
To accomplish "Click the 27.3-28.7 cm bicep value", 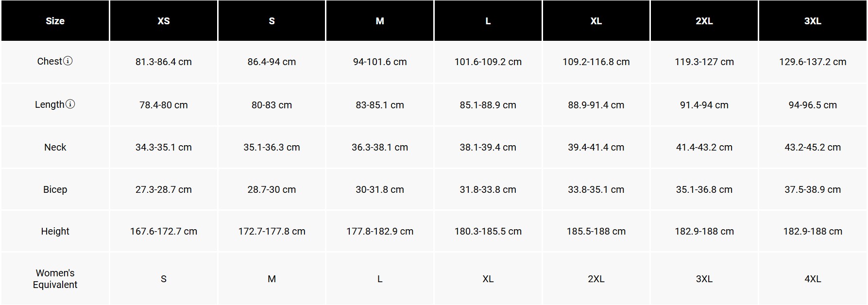I will tap(164, 189).
